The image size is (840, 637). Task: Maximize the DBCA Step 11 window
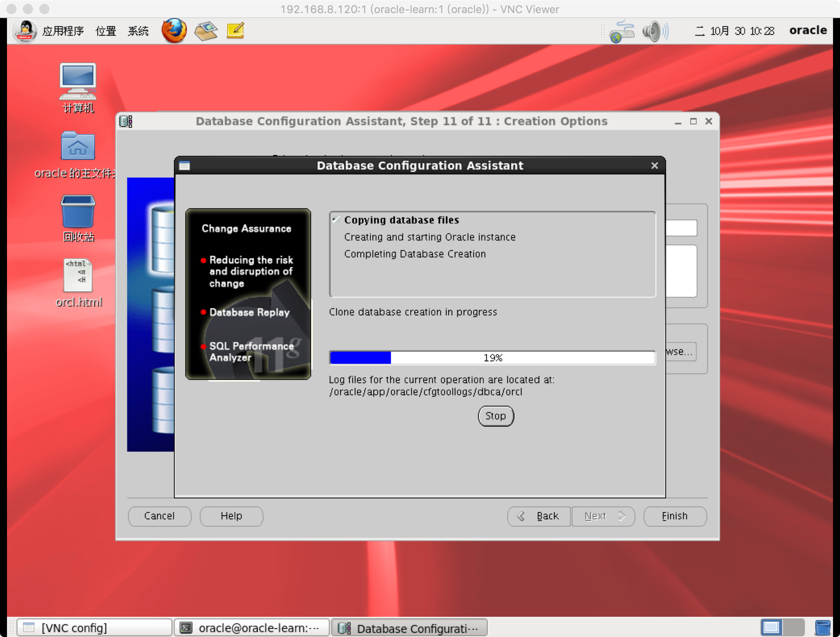[x=693, y=121]
